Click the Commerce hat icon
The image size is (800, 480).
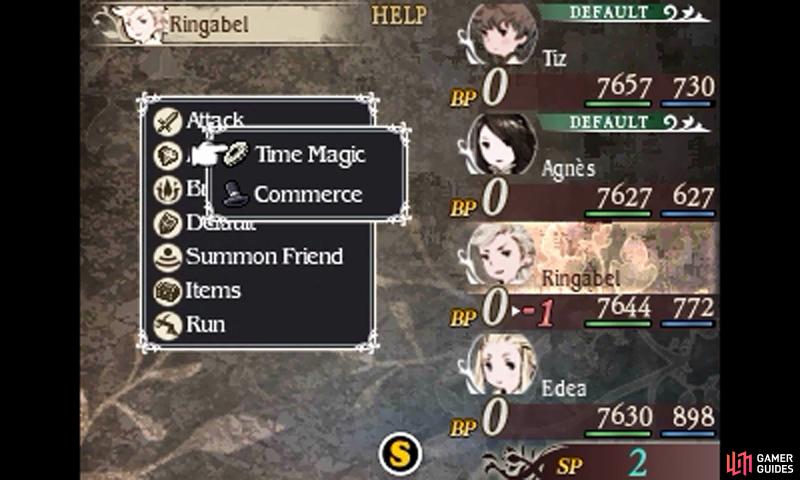click(235, 194)
